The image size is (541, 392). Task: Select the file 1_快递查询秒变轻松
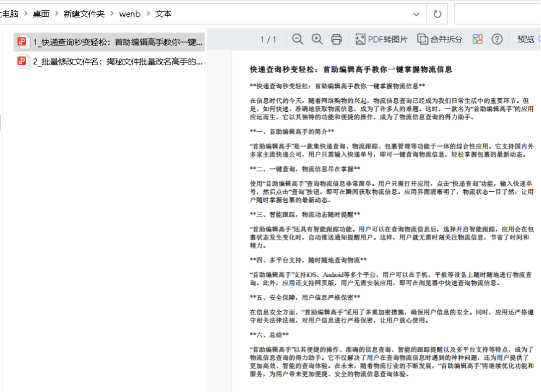(117, 42)
